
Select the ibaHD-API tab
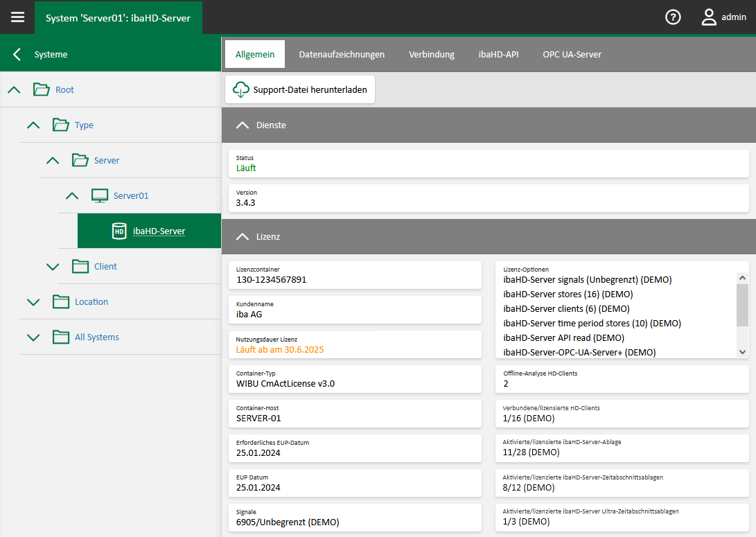498,54
